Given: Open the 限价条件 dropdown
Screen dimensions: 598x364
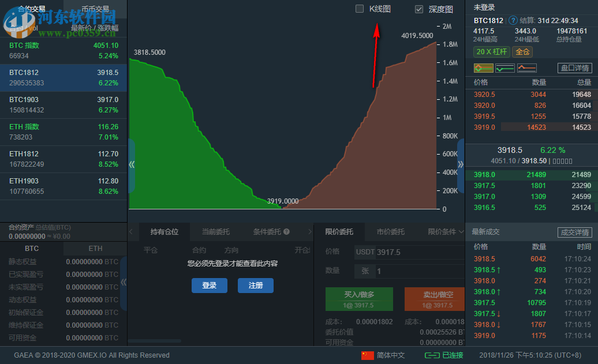Looking at the screenshot, I should coord(442,231).
